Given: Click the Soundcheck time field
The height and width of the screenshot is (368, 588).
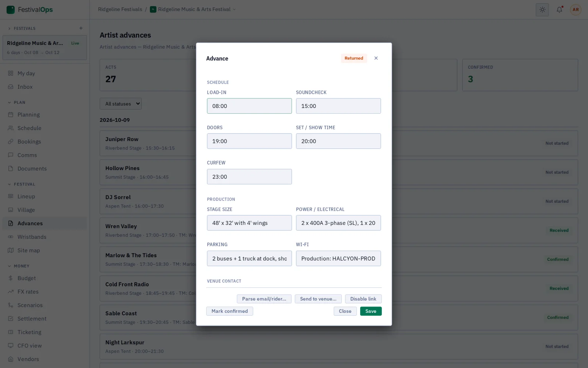Looking at the screenshot, I should click(338, 106).
